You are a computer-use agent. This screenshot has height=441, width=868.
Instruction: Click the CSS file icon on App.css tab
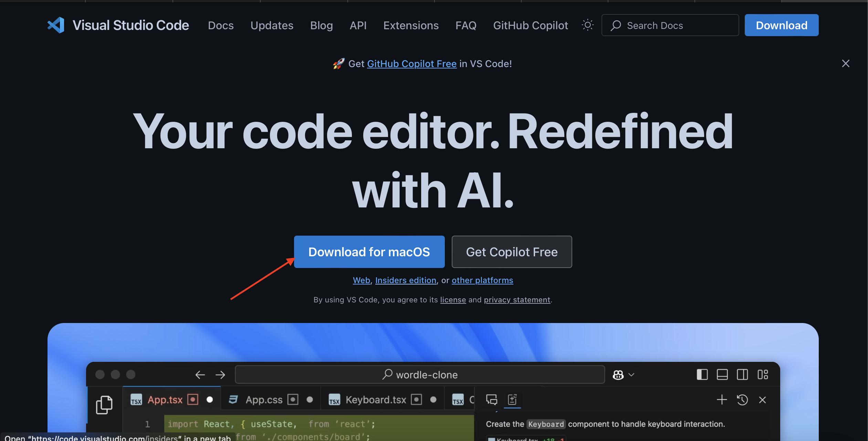click(x=233, y=399)
